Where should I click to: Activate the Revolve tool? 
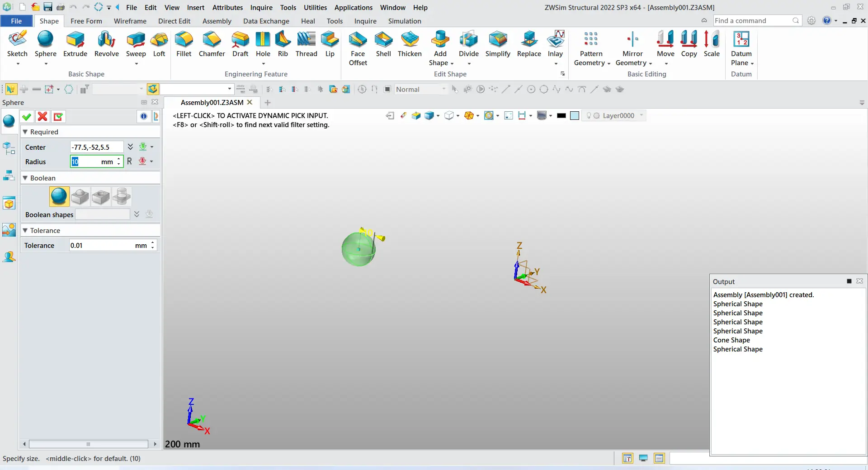click(x=107, y=44)
